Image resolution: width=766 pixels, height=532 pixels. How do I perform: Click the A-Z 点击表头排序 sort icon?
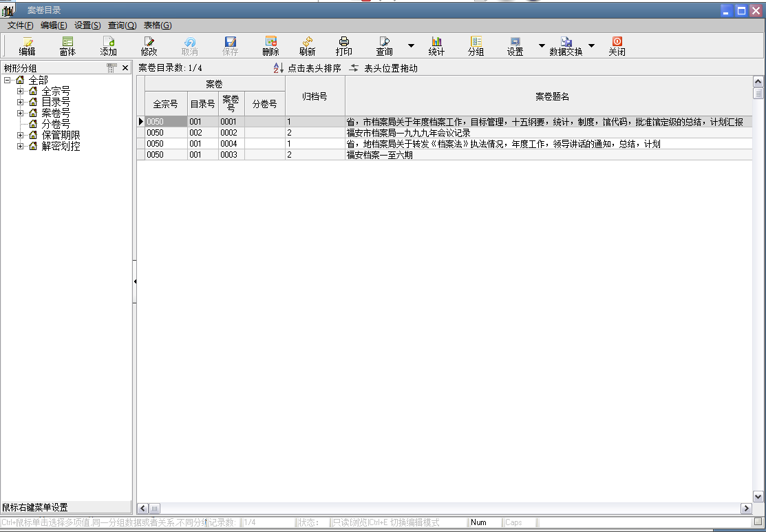pyautogui.click(x=279, y=68)
